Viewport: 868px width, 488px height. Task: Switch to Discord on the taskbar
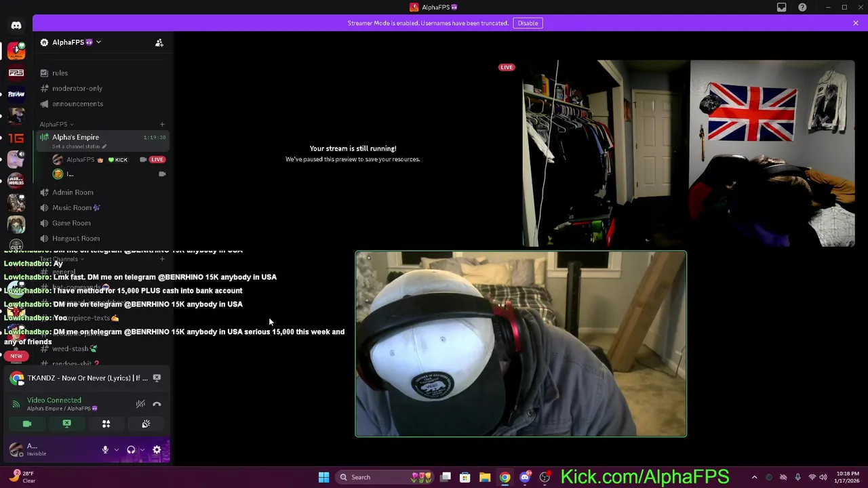click(524, 477)
